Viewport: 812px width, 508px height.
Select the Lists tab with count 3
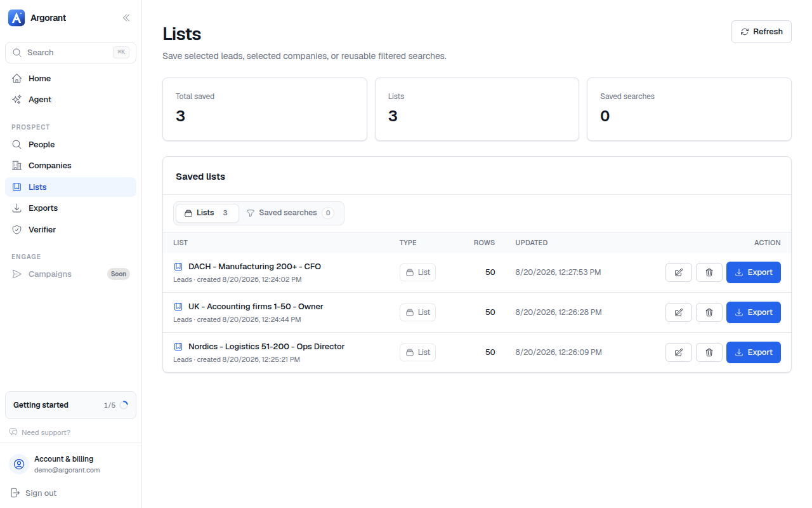click(207, 213)
